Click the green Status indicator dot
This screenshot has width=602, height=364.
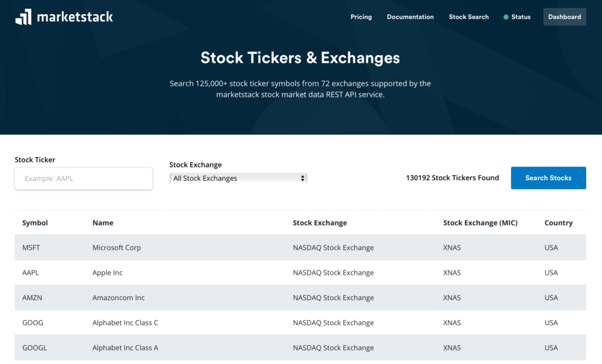click(506, 17)
